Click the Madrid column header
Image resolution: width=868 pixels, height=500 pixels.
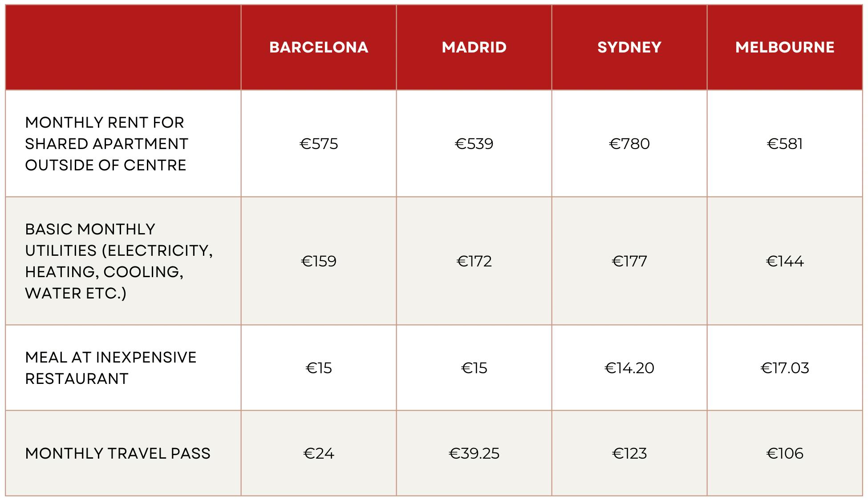474,47
